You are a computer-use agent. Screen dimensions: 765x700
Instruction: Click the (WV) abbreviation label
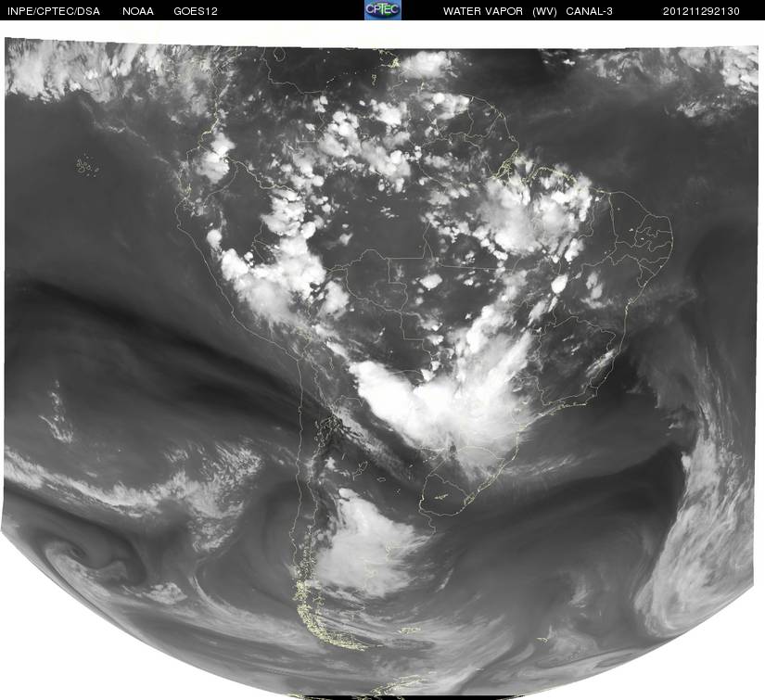tap(544, 11)
